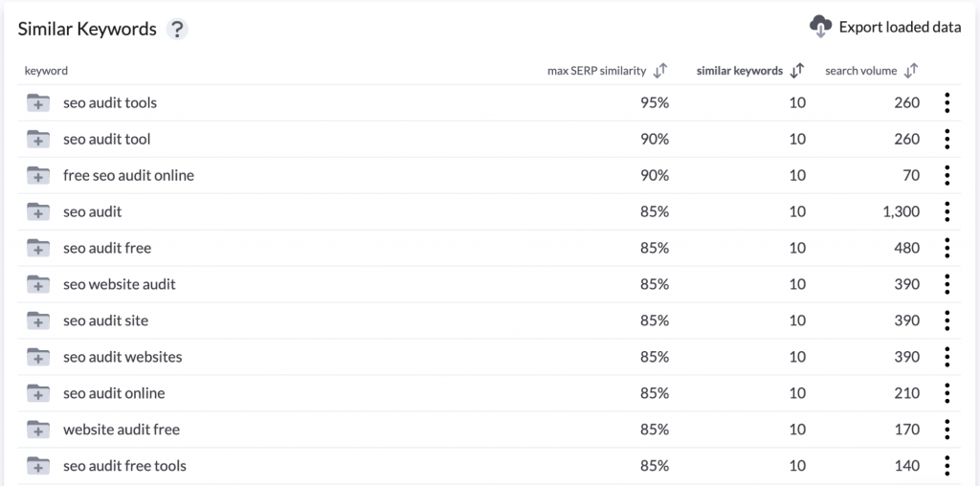Click folder icon next to 'seo audit site'
This screenshot has height=486, width=980.
click(x=38, y=321)
